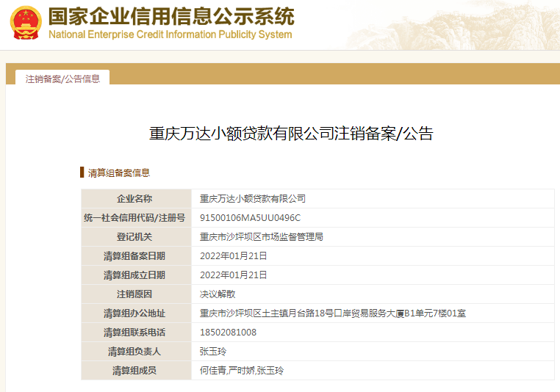Click the 清算组备案日期 value 2022年01月21日

pyautogui.click(x=233, y=255)
